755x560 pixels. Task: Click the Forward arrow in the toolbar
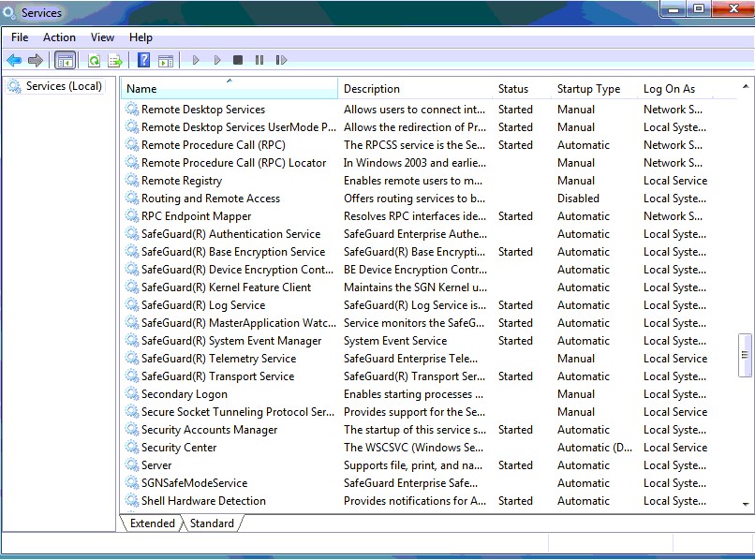[36, 60]
